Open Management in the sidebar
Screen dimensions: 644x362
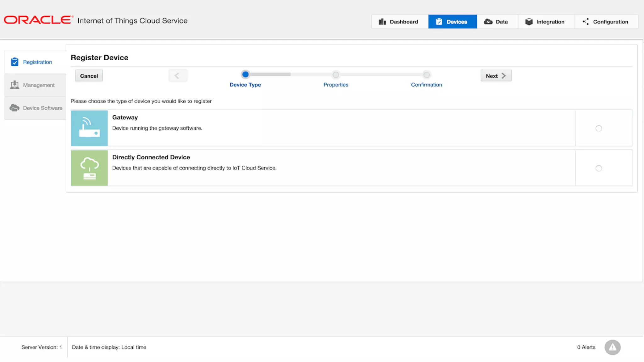coord(35,85)
